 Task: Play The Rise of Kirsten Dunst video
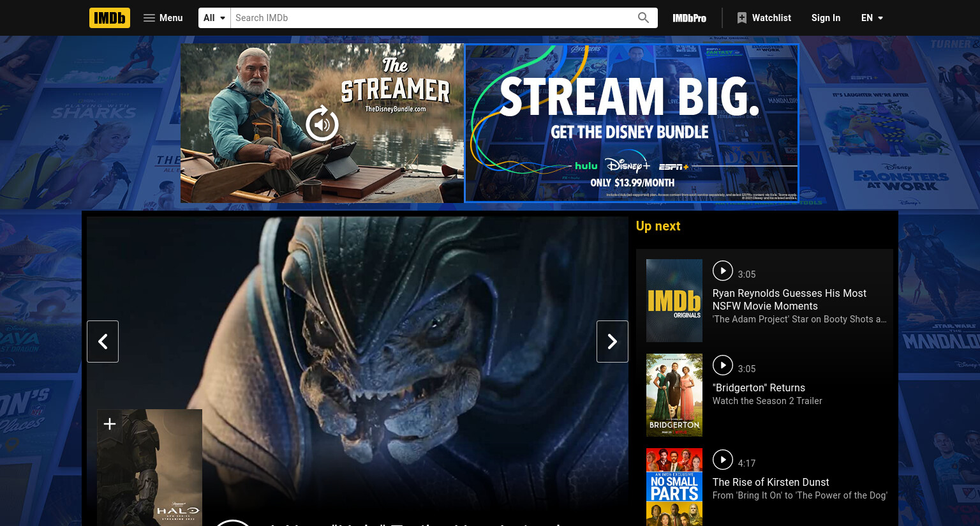tap(723, 460)
